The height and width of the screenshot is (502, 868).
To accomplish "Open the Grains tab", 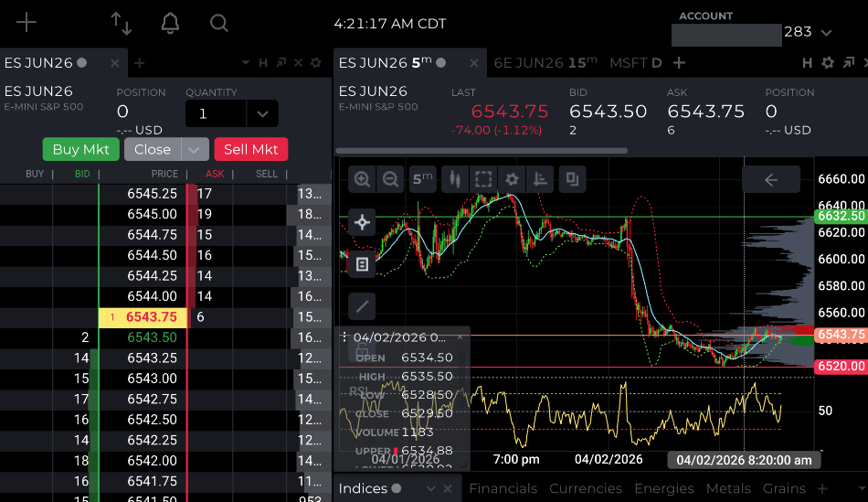I will 785,488.
